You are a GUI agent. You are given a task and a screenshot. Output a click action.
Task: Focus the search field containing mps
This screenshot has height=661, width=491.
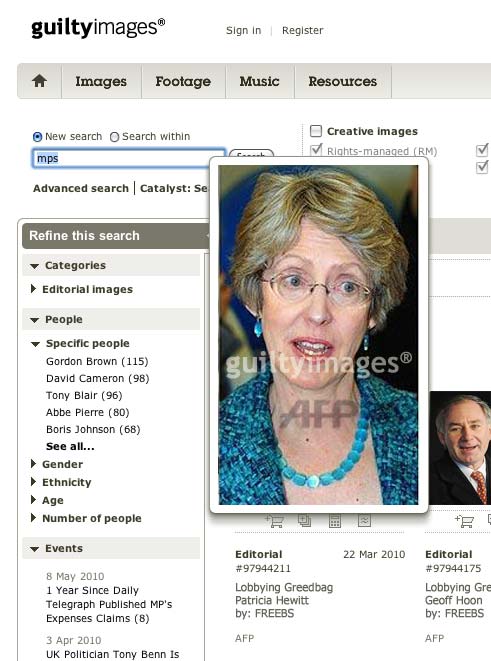click(129, 159)
